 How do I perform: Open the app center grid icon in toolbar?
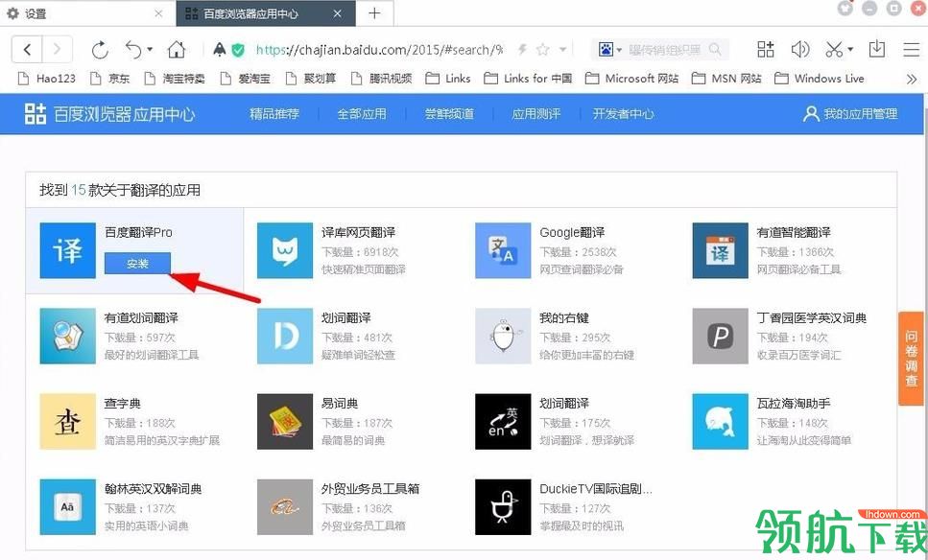pos(766,49)
